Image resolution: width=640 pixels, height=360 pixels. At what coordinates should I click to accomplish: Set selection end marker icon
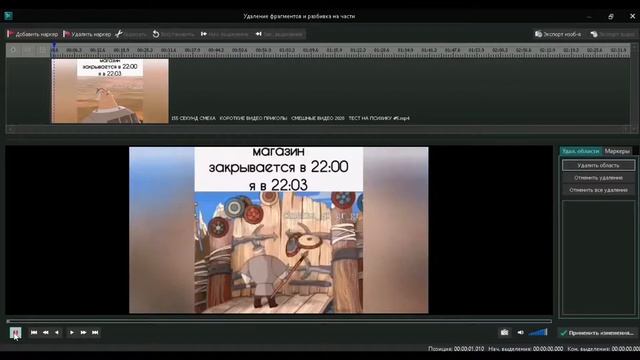[259, 34]
